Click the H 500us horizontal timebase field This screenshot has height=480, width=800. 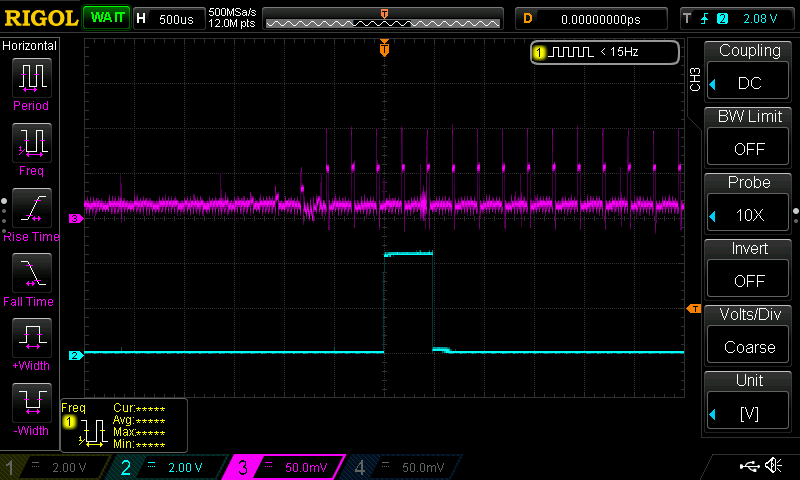click(169, 19)
